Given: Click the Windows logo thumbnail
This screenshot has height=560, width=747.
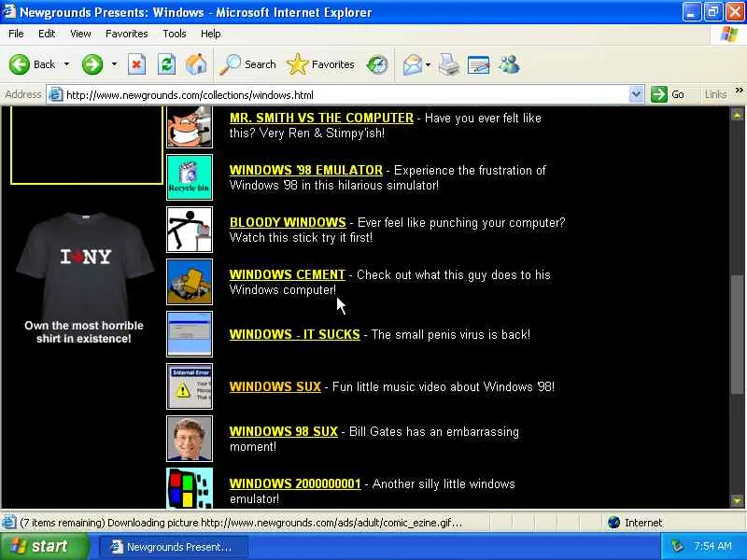Looking at the screenshot, I should click(190, 488).
